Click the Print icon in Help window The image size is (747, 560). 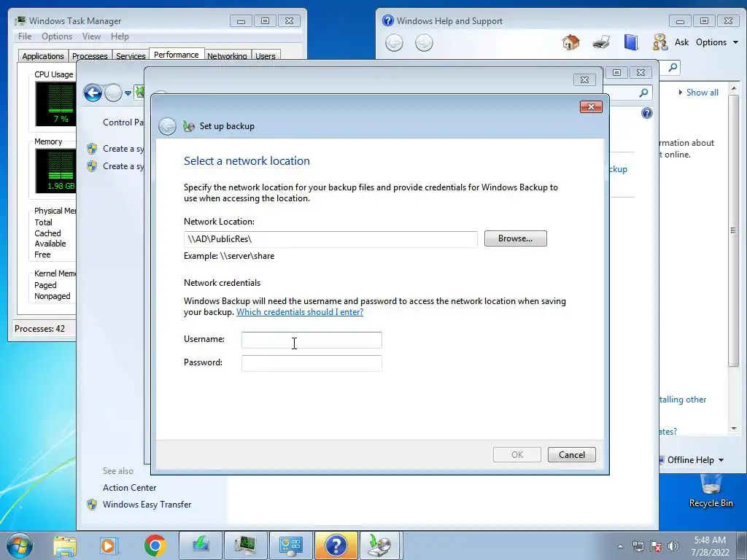tap(601, 42)
